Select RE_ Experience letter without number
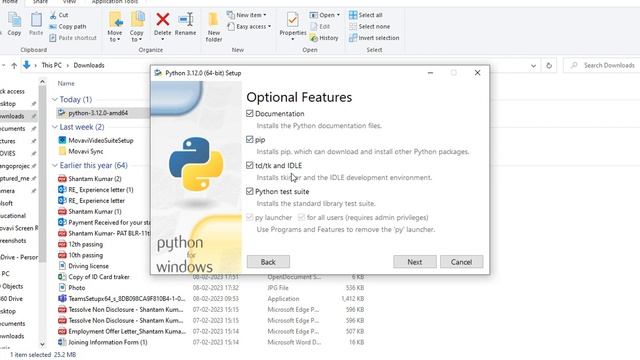 [91, 201]
